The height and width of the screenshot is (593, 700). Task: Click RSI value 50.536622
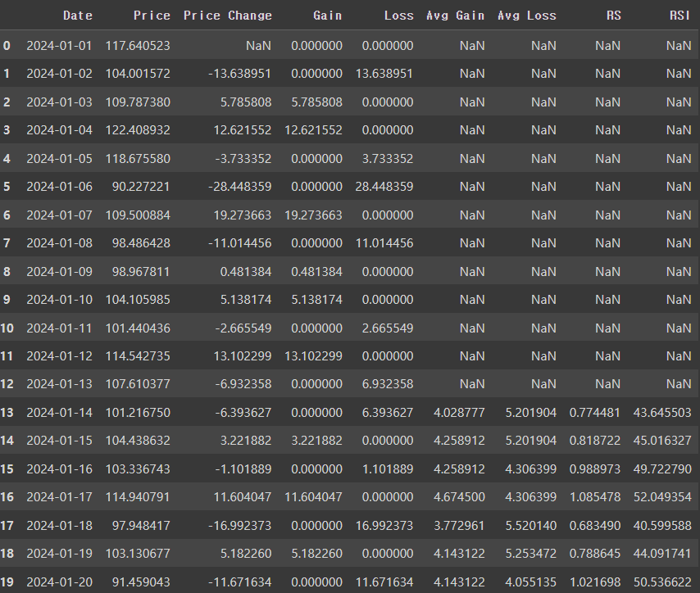662,582
